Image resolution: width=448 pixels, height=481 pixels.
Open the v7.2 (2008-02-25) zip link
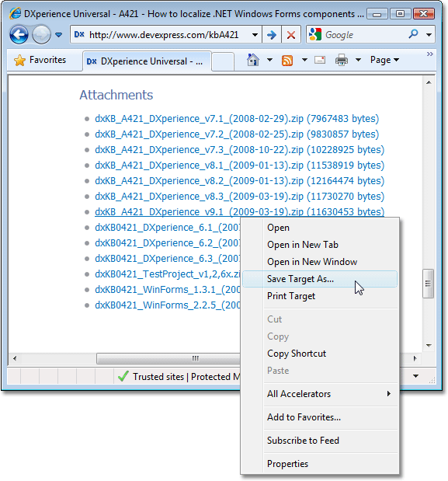(x=237, y=134)
